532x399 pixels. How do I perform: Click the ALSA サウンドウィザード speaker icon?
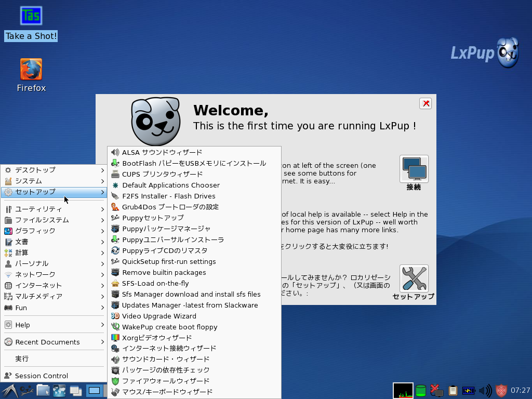[115, 152]
